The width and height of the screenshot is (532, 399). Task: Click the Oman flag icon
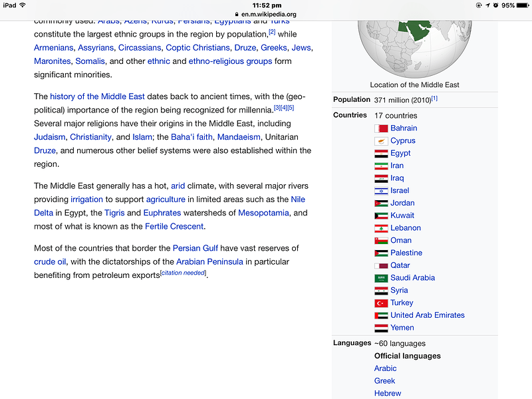click(381, 241)
